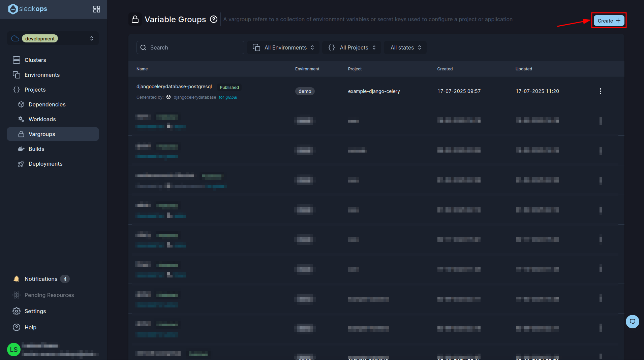The height and width of the screenshot is (360, 644).
Task: Click the Clusters server icon
Action: click(x=17, y=60)
